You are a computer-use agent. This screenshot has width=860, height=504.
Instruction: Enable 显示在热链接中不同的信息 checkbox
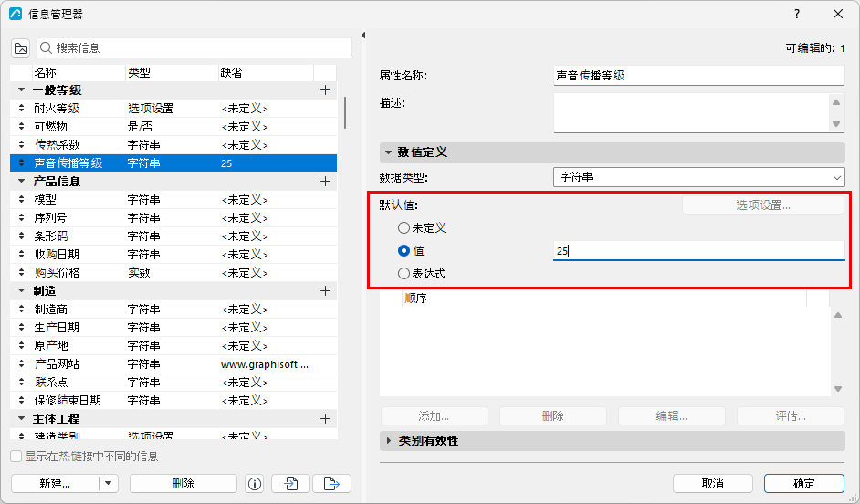point(16,457)
